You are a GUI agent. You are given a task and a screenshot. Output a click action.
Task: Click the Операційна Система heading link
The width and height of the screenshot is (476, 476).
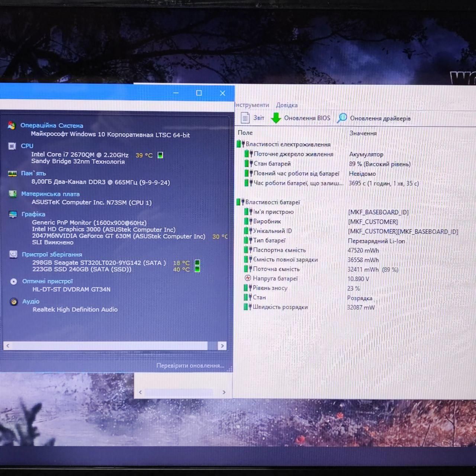(x=52, y=126)
